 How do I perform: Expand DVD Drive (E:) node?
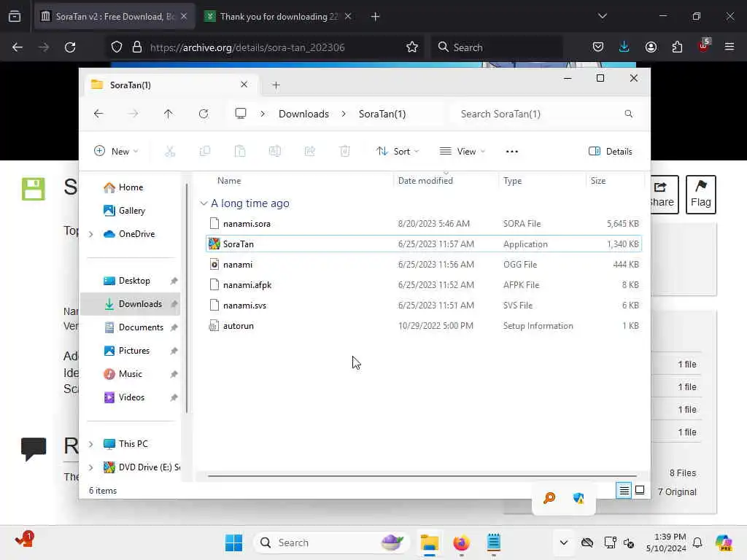click(x=91, y=467)
